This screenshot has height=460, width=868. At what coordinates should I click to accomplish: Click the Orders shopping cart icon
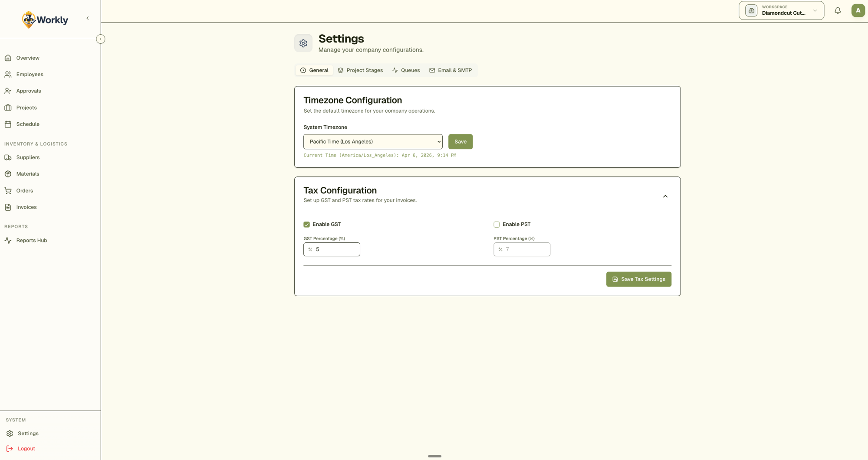click(8, 191)
